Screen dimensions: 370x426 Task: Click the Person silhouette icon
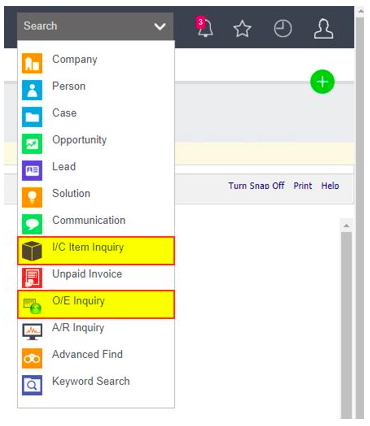(32, 90)
